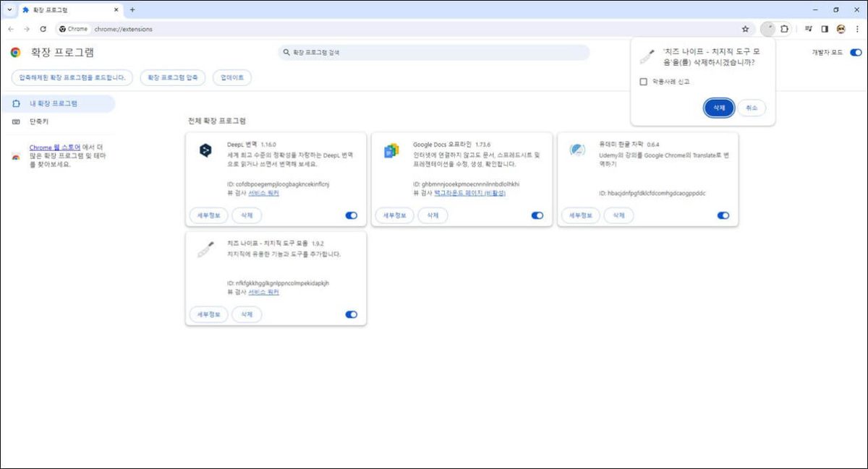Click 삭제 on the DeepL 번역 card
Image resolution: width=868 pixels, height=469 pixels.
tap(247, 215)
